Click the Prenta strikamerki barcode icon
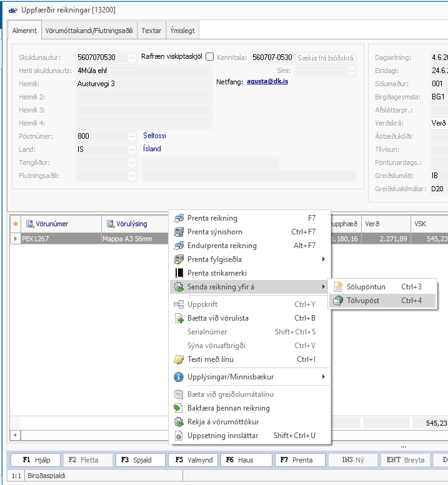Image resolution: width=448 pixels, height=485 pixels. coord(179,273)
